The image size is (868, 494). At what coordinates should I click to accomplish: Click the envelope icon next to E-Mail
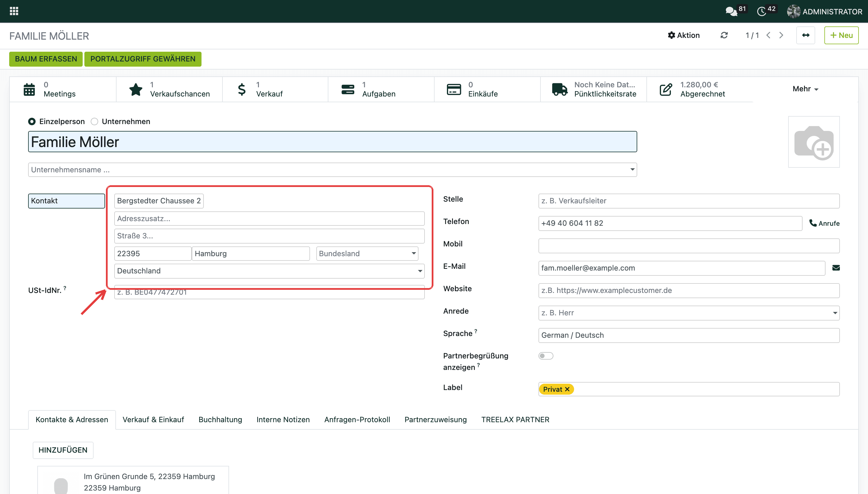point(836,268)
